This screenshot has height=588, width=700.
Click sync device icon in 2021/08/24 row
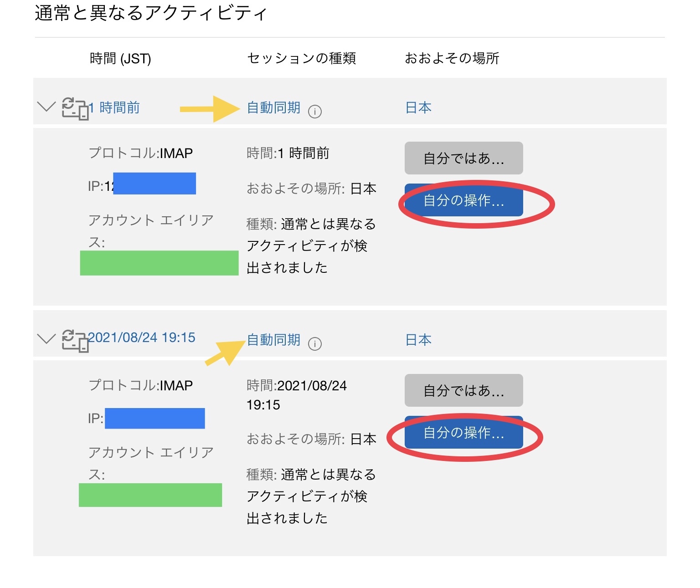click(75, 340)
